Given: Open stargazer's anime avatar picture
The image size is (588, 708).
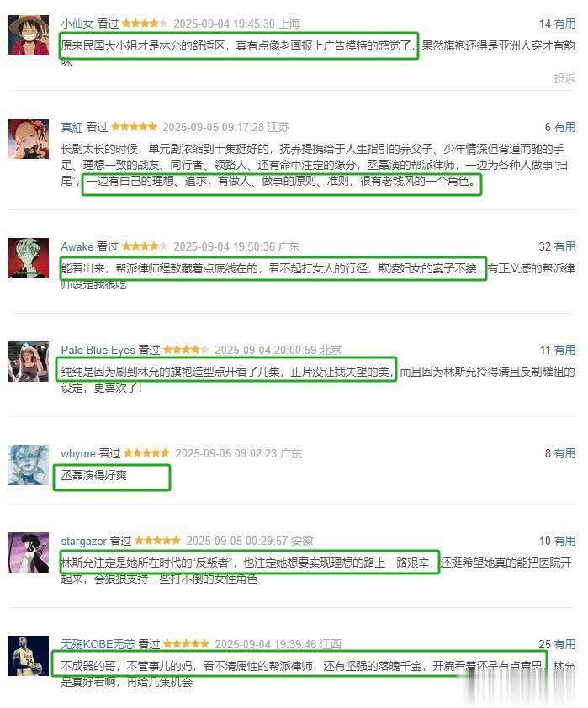Looking at the screenshot, I should 29,552.
